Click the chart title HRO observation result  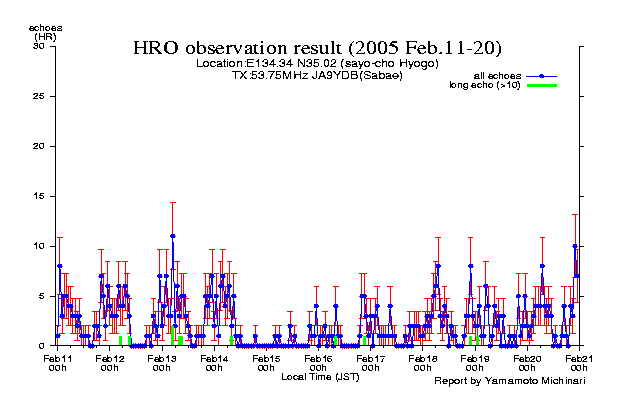click(x=318, y=48)
